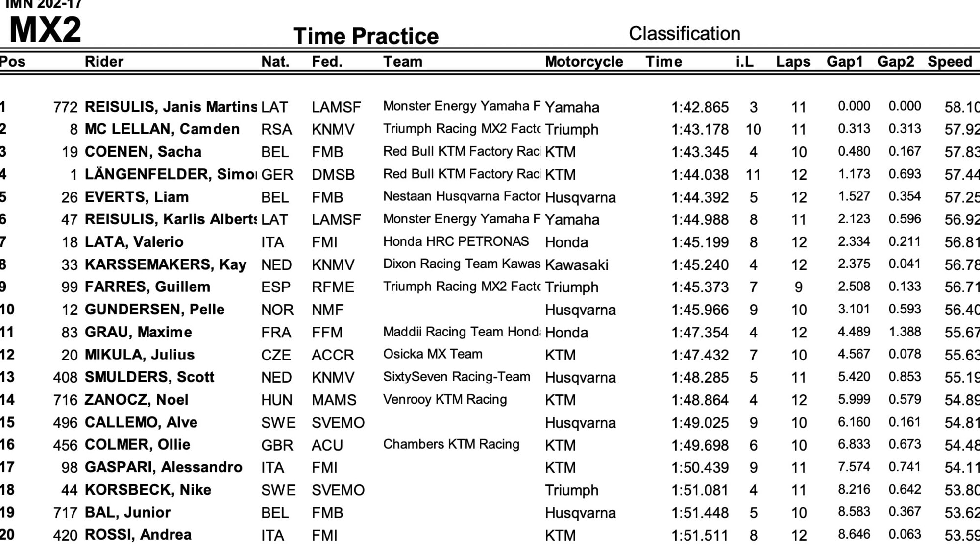Screen dimensions: 980x551
Task: Click KARSSEMAKERS, Kay rider name
Action: coord(166,264)
